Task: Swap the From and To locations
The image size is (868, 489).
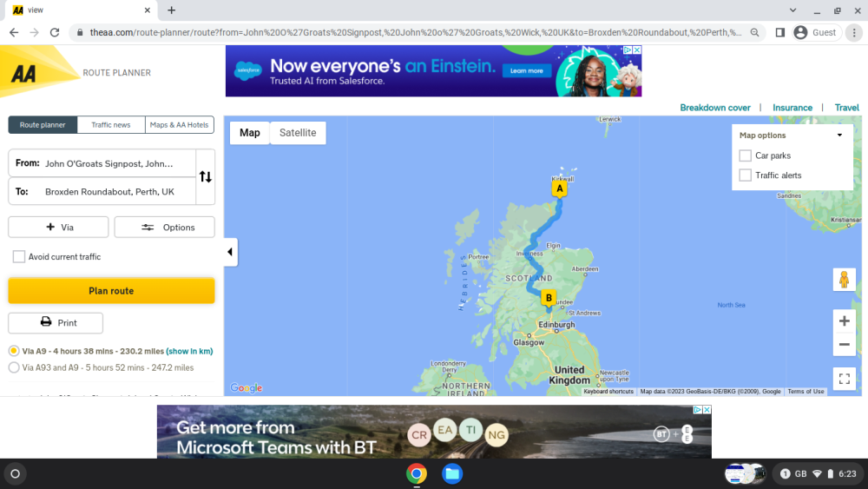Action: [206, 176]
